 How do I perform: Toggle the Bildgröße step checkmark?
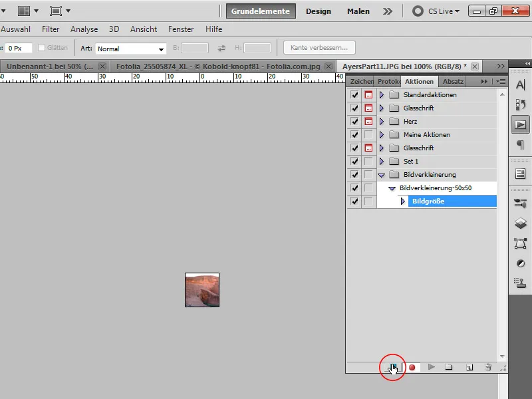354,201
